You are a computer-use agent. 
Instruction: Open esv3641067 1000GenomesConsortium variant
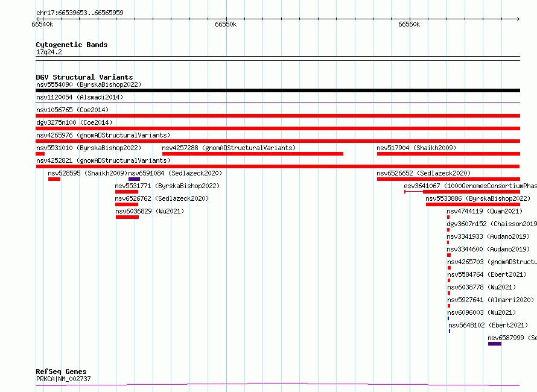(470, 186)
